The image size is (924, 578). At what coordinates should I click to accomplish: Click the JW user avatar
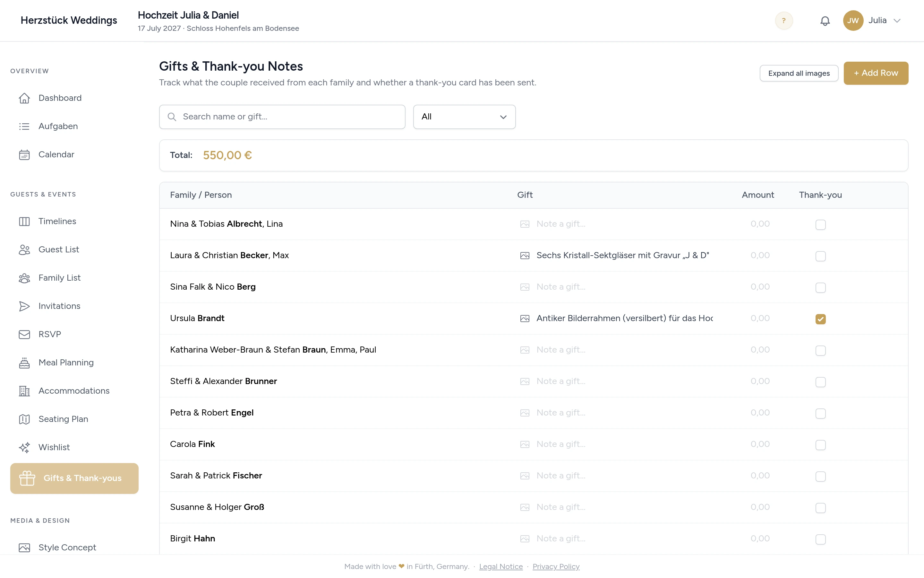[x=853, y=21]
